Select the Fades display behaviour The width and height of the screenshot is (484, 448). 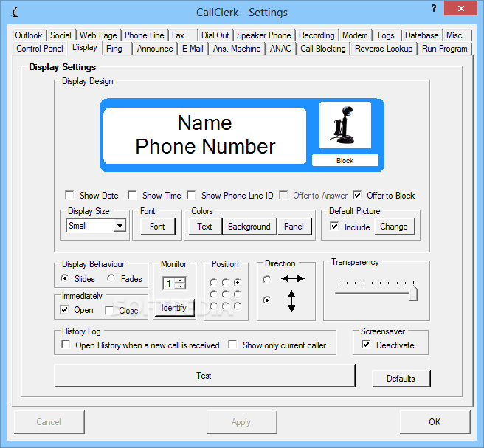[x=111, y=278]
